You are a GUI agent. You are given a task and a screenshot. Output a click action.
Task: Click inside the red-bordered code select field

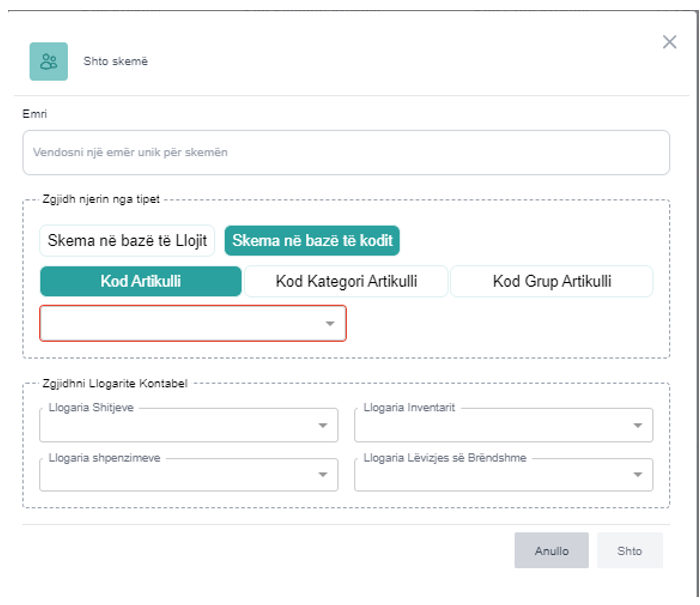click(x=180, y=324)
